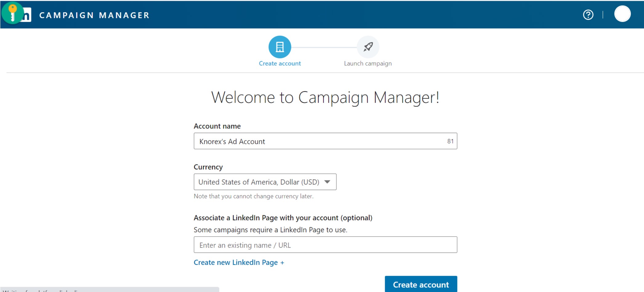This screenshot has width=644, height=292.
Task: Open the profile avatar menu
Action: tap(622, 14)
